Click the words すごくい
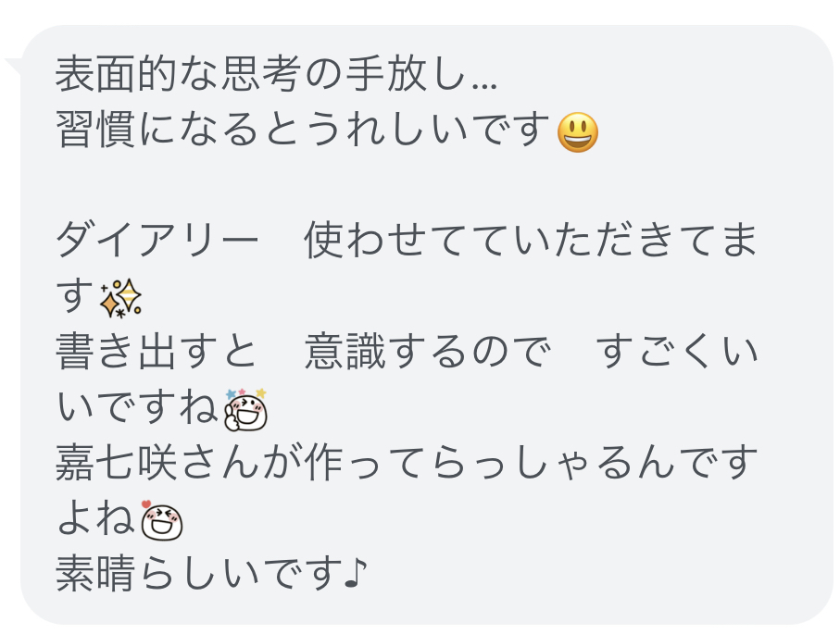Viewport: 840px width, 634px height. [677, 352]
